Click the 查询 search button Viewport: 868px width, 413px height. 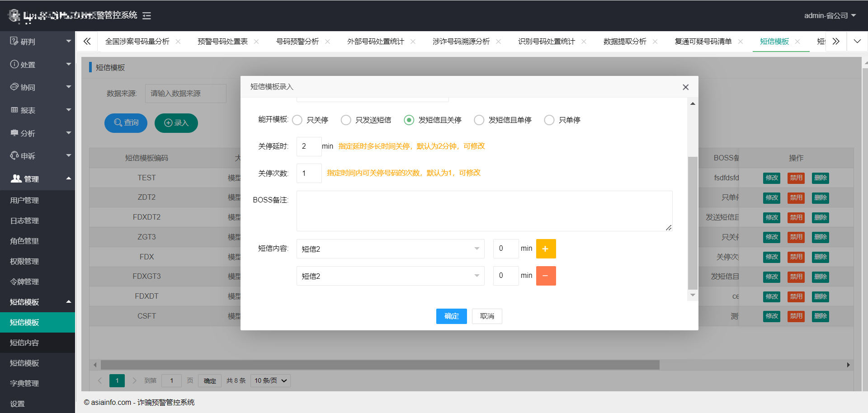coord(126,123)
